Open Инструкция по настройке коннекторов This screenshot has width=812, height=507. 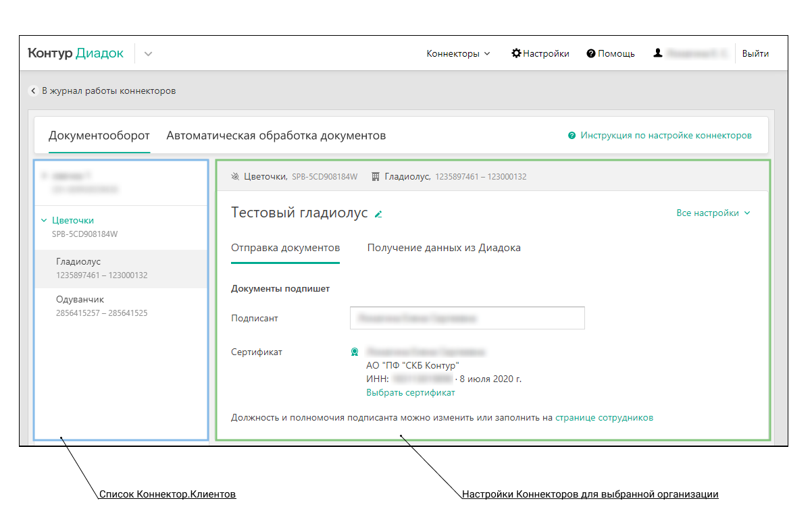[660, 135]
